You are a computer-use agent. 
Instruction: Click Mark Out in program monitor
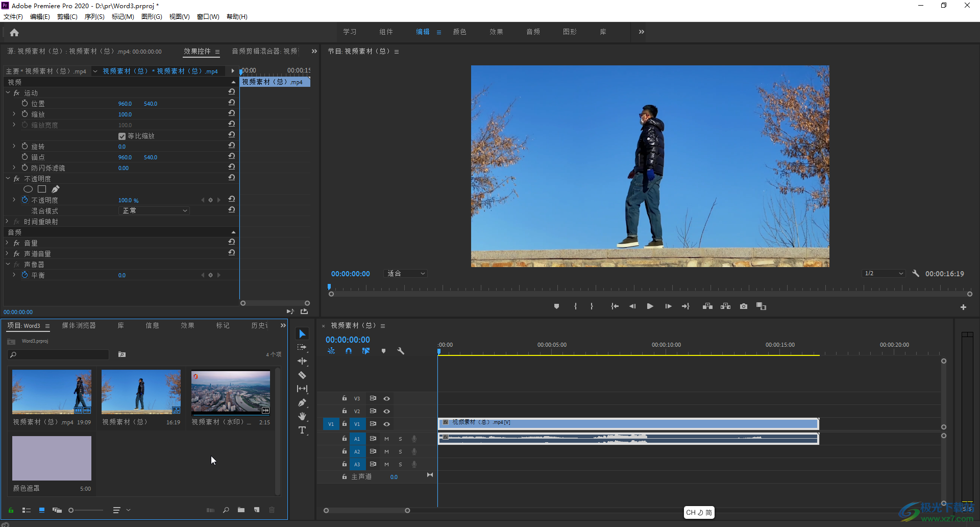592,306
